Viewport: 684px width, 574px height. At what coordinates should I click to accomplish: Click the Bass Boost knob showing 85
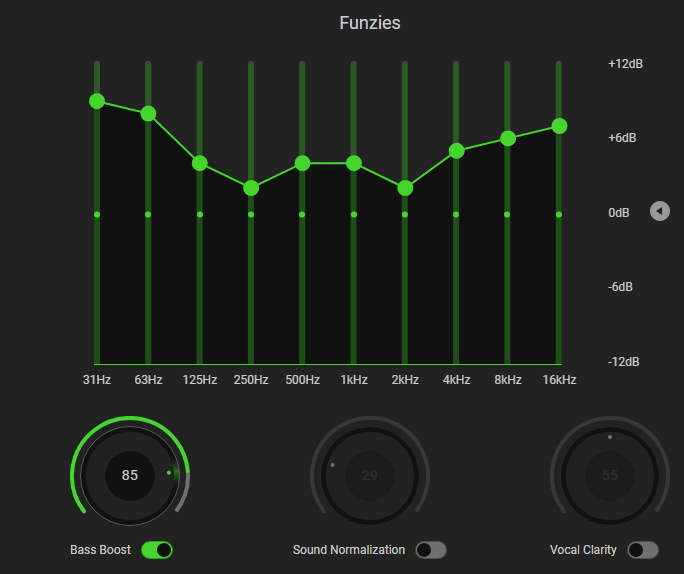pos(130,475)
